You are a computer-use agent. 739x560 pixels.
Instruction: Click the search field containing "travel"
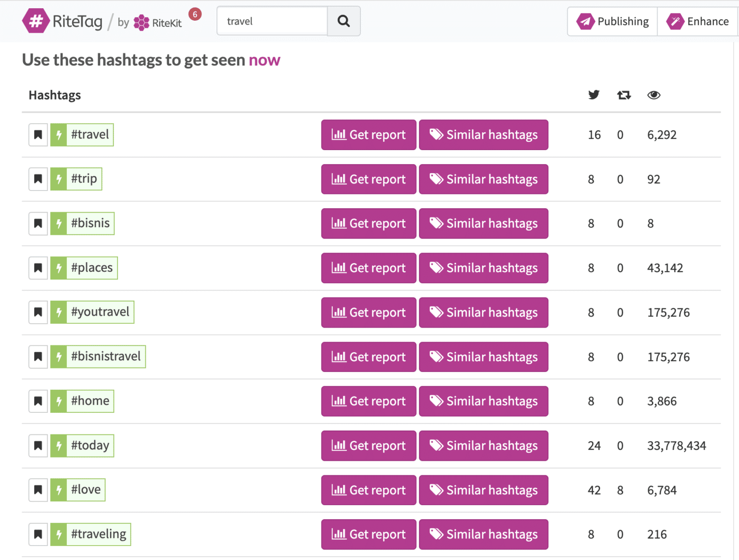pyautogui.click(x=272, y=21)
